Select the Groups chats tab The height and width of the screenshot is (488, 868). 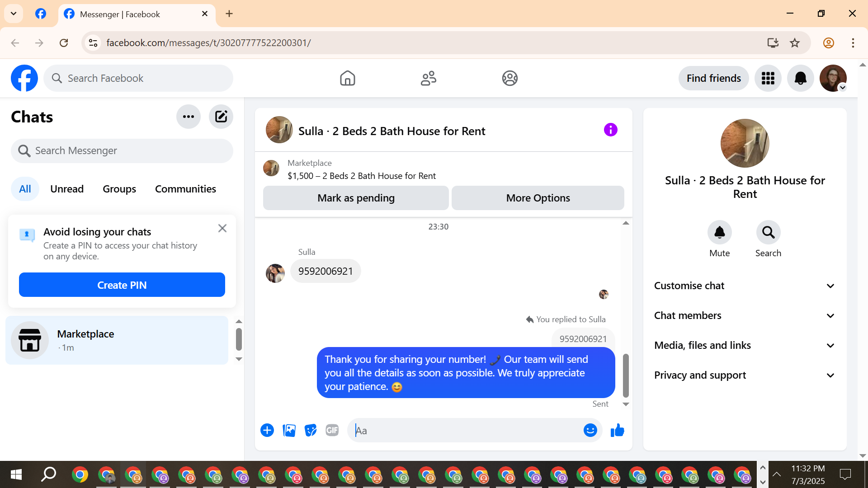119,189
